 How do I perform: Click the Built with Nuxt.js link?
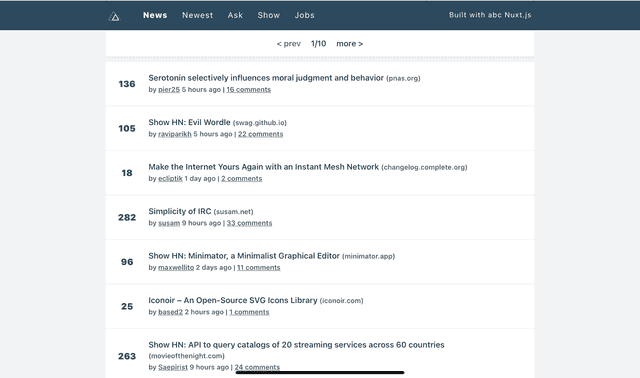coord(490,15)
